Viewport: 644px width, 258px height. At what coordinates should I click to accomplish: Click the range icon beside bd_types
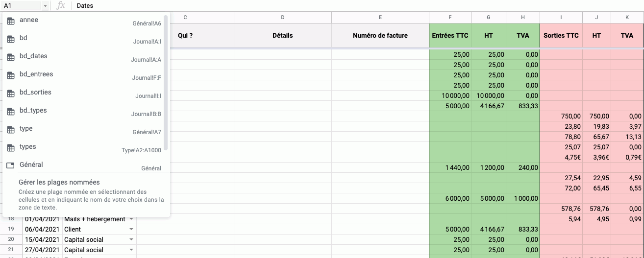[x=10, y=112]
